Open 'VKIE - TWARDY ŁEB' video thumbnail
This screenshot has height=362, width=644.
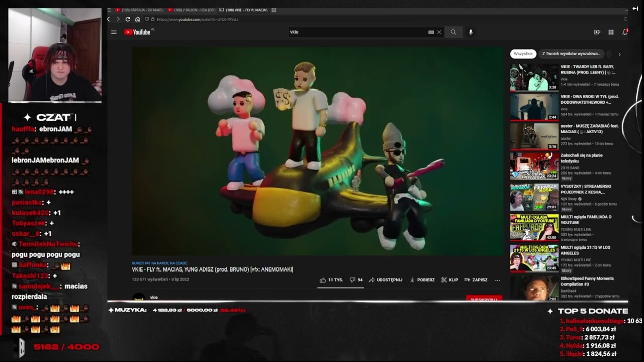tap(534, 77)
